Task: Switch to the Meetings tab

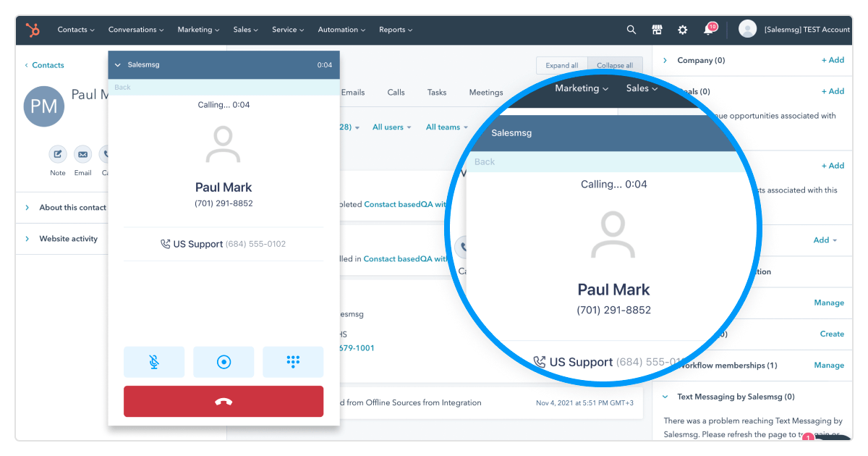Action: pyautogui.click(x=486, y=93)
